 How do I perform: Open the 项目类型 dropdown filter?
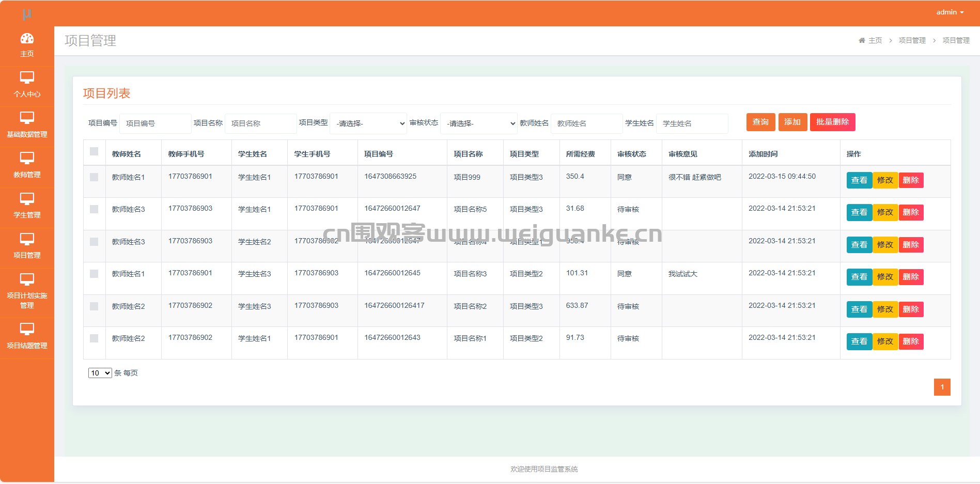tap(368, 123)
